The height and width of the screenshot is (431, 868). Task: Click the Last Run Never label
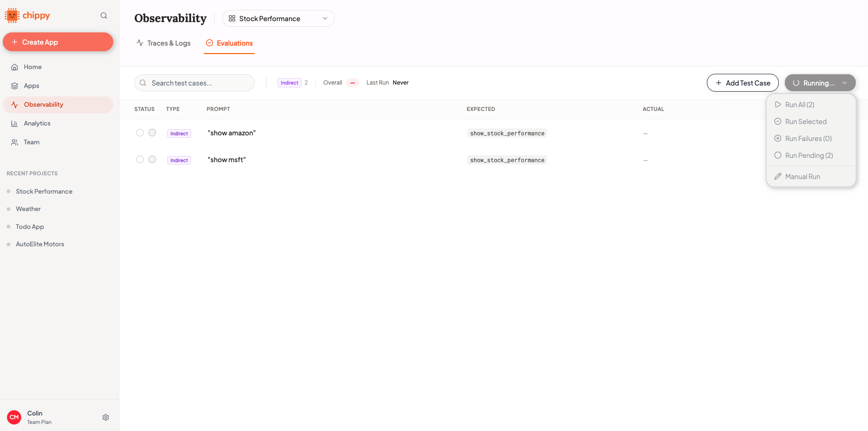click(x=387, y=83)
